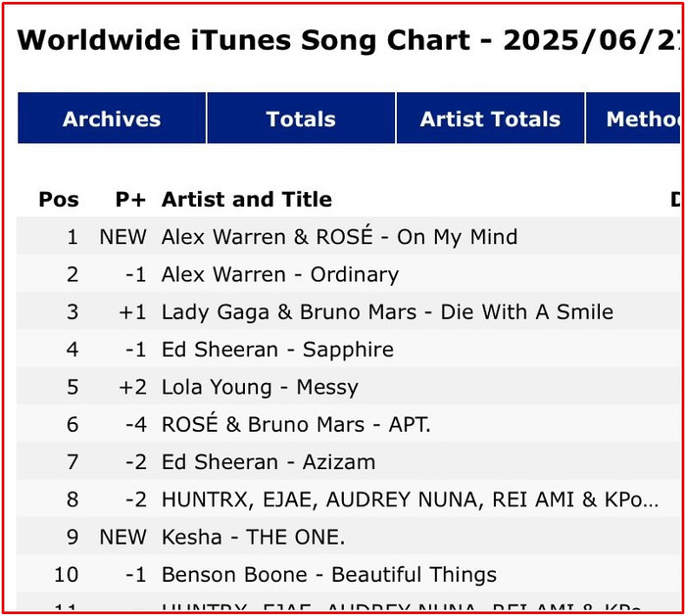Select Benson Boone - Beautiful Things entry
686x616 pixels.
pos(329,575)
